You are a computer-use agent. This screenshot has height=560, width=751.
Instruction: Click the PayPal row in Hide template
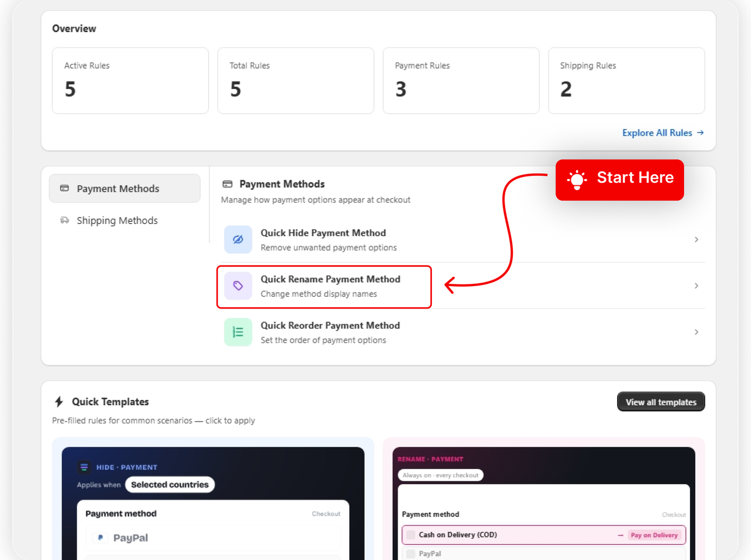click(x=213, y=538)
